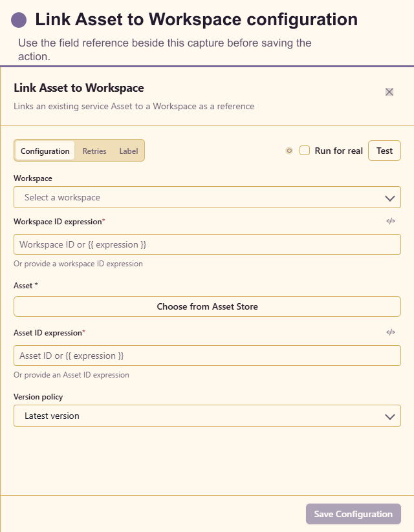
Task: Click the 'Or provide a workspace ID expression' hint
Action: (x=78, y=264)
